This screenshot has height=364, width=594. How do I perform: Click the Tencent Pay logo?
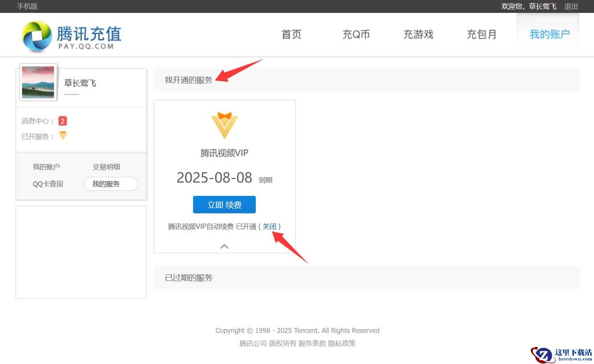point(72,36)
